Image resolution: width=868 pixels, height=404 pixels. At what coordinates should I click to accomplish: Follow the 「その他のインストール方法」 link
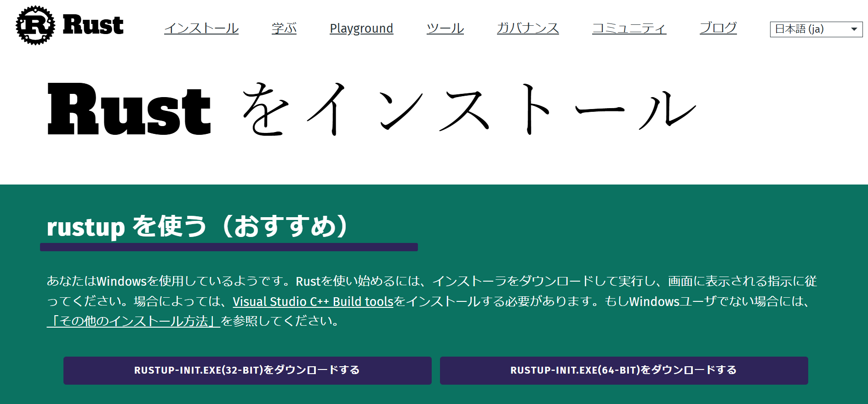click(x=133, y=321)
